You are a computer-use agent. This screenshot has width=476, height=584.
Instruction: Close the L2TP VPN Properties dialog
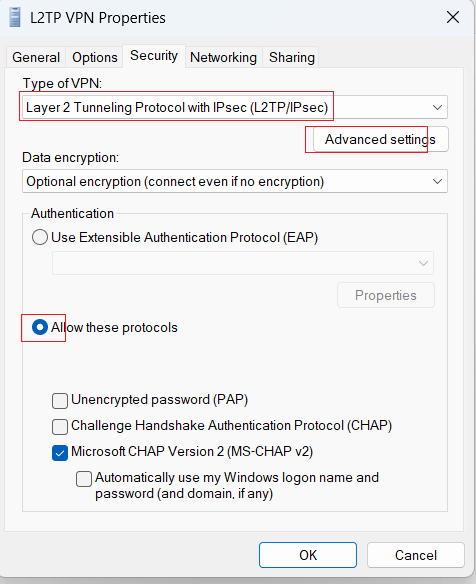(x=453, y=17)
